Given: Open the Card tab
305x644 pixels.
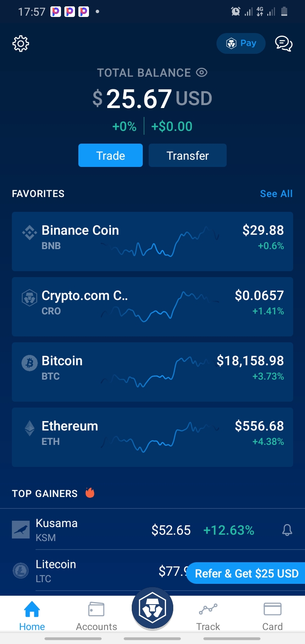Looking at the screenshot, I should tap(272, 616).
